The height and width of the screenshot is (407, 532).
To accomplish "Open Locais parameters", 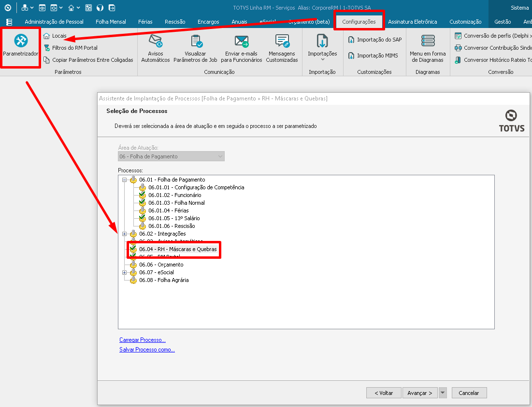I will [x=55, y=36].
